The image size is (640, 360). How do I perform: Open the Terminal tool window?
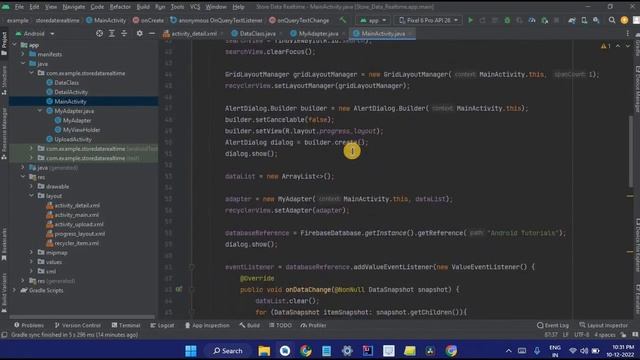[x=126, y=325]
